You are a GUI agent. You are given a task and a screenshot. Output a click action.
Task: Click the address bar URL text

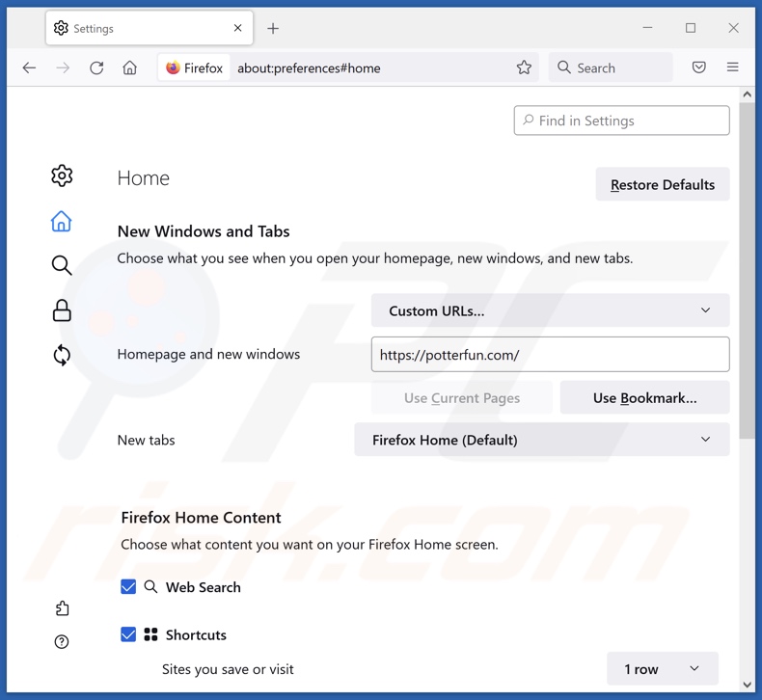click(x=309, y=68)
